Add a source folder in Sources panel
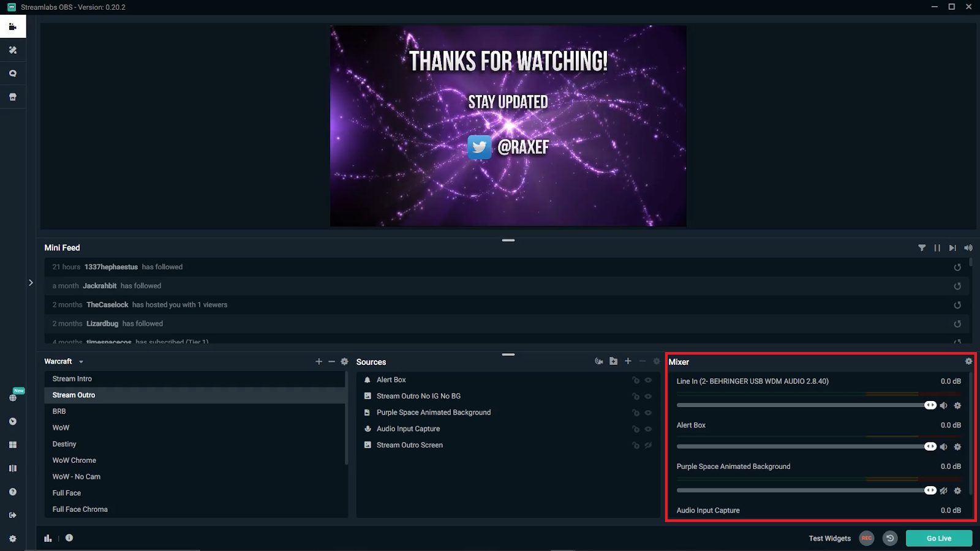 (x=614, y=361)
